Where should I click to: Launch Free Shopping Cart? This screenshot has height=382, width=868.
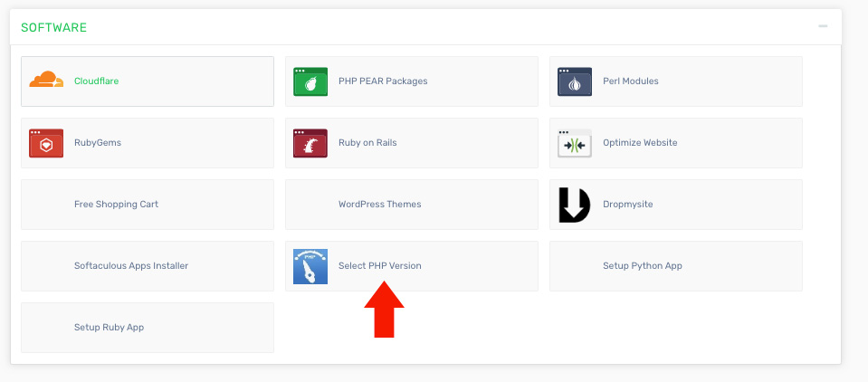tap(116, 205)
